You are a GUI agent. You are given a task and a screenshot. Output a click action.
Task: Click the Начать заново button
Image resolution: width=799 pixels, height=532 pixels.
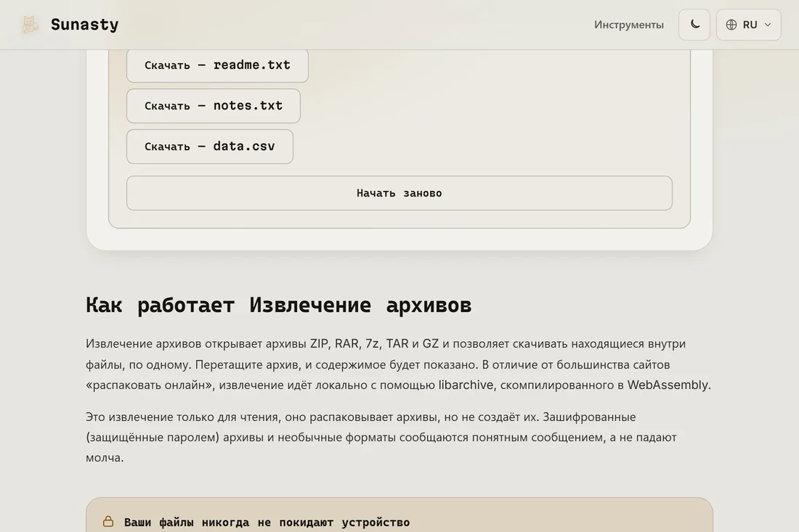coord(399,193)
